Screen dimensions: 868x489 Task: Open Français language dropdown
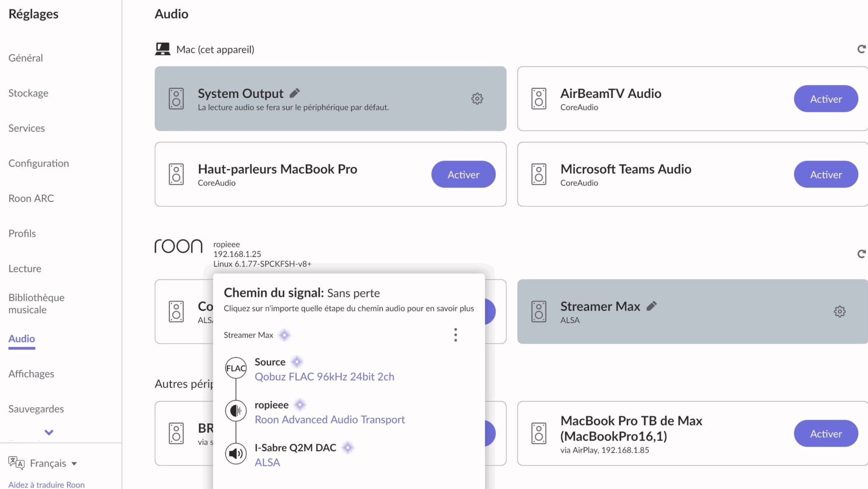(x=53, y=463)
